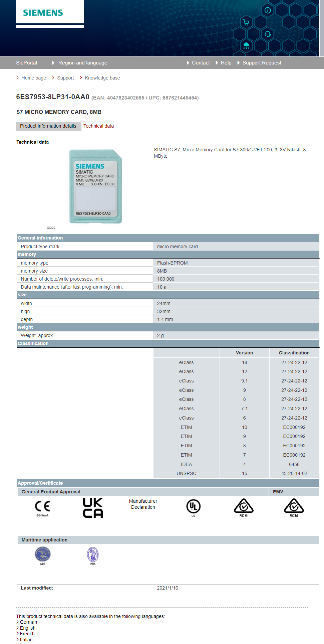The height and width of the screenshot is (644, 324).
Task: Open the PRS maritime approval icon
Action: click(93, 555)
